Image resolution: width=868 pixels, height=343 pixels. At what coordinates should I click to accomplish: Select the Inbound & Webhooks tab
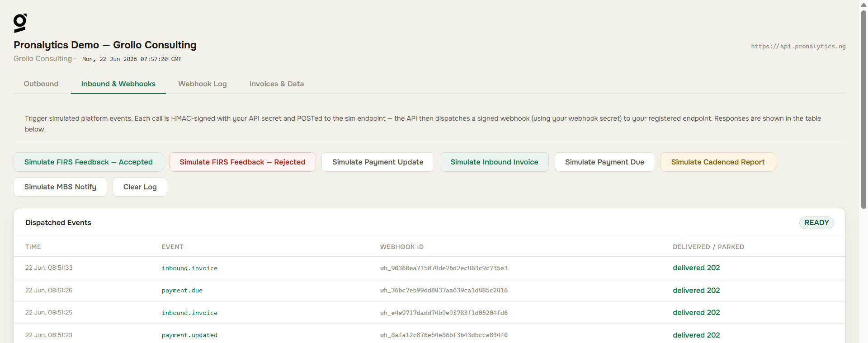tap(118, 84)
